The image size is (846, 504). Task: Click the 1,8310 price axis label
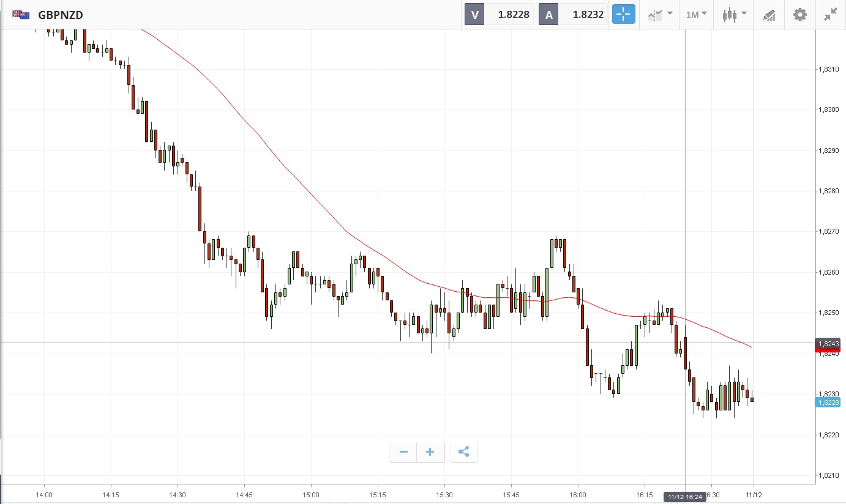tap(828, 69)
